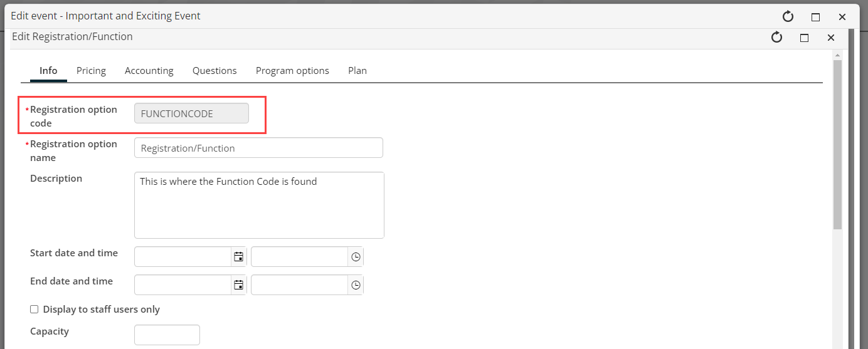Go to the Questions tab
Screen dimensions: 868x349
pos(214,71)
